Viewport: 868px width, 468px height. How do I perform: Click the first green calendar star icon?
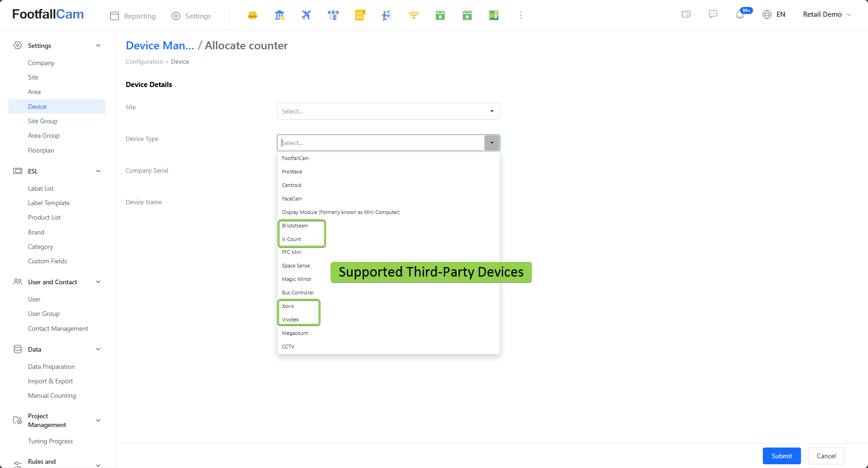coord(440,15)
